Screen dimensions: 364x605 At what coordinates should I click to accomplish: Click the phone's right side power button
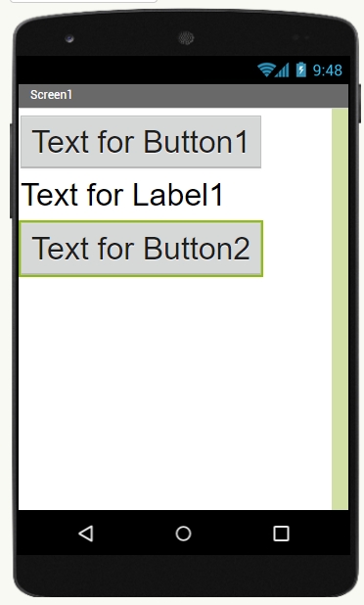pyautogui.click(x=360, y=104)
